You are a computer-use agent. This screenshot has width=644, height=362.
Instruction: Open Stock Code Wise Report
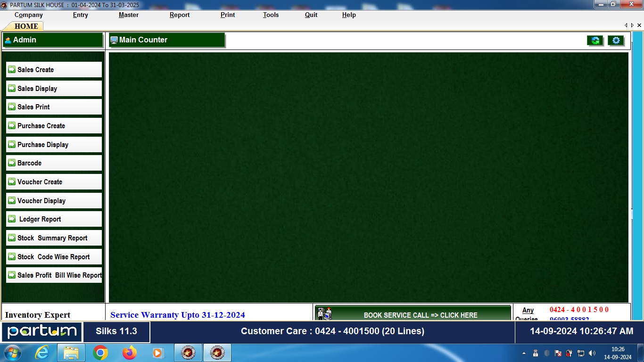coord(54,256)
